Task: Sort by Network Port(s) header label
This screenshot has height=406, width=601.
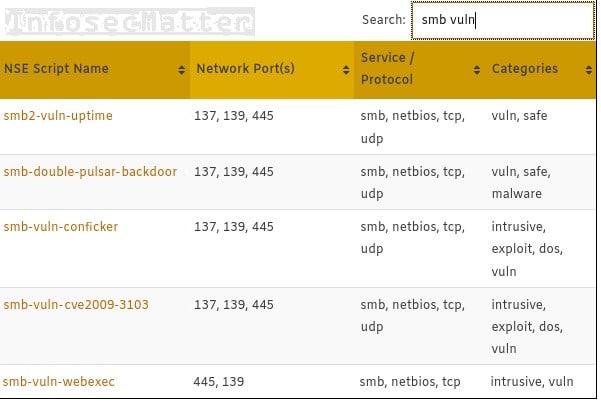Action: coord(245,69)
